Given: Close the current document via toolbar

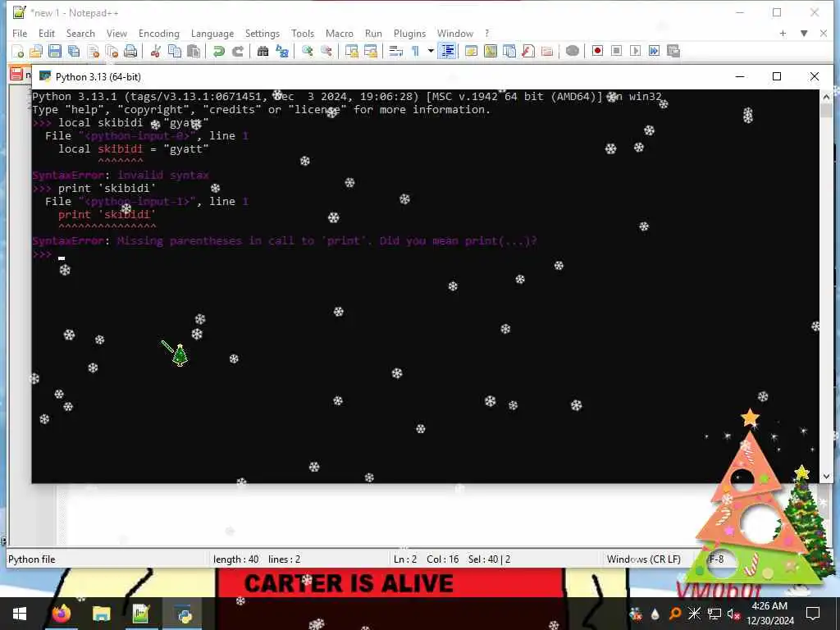Looking at the screenshot, I should click(94, 52).
